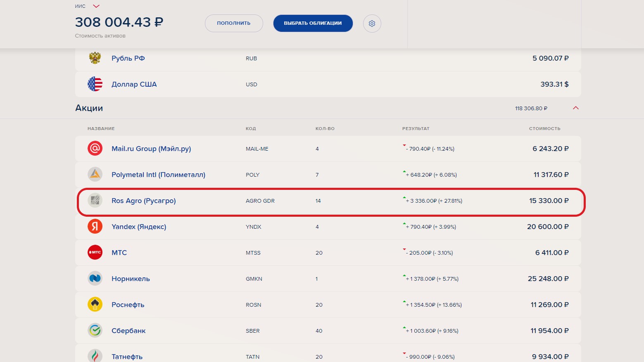Open the ИИС account dropdown arrow
This screenshot has height=362, width=644.
click(x=96, y=6)
